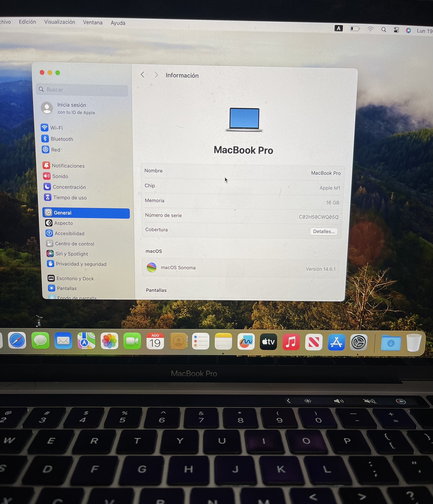The height and width of the screenshot is (504, 433).
Task: Open Pantallas settings in sidebar
Action: (62, 288)
